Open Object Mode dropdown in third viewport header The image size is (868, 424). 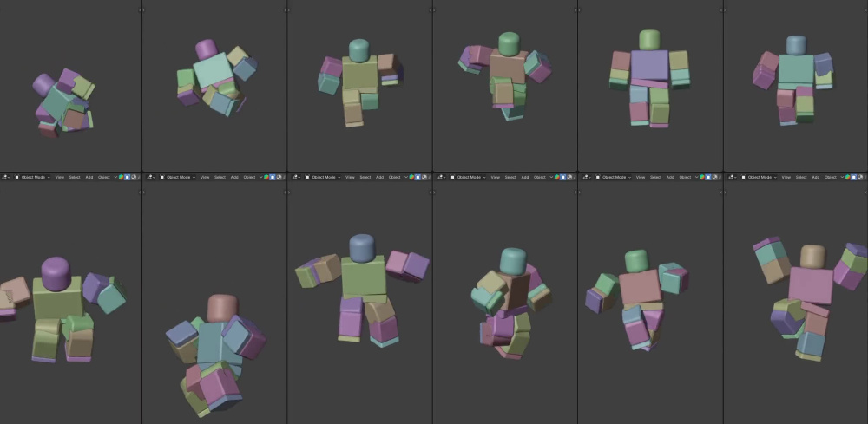pyautogui.click(x=322, y=177)
